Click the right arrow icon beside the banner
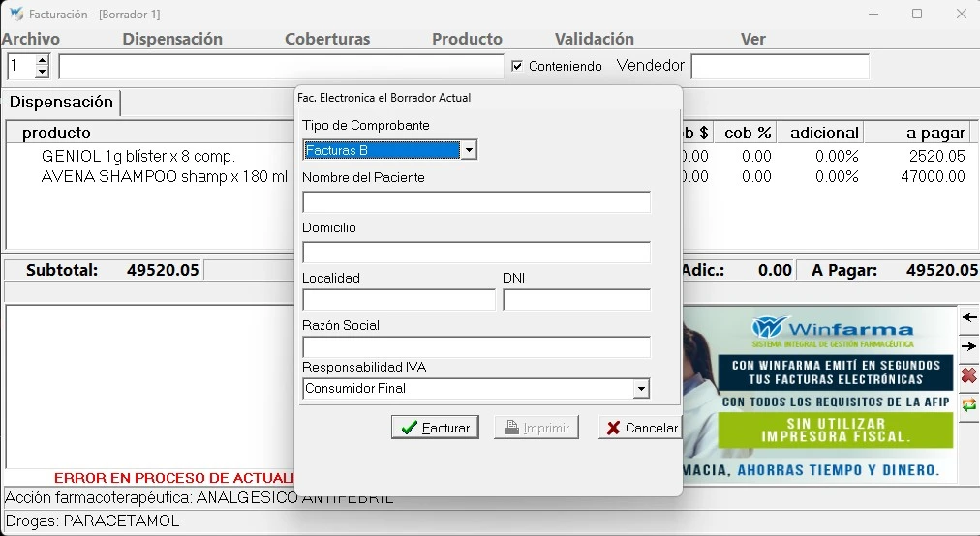Viewport: 980px width, 536px height. (968, 346)
